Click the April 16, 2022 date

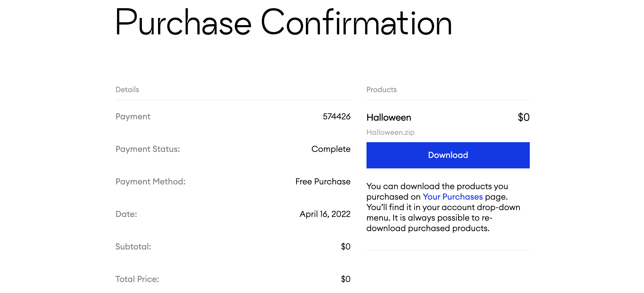[325, 214]
